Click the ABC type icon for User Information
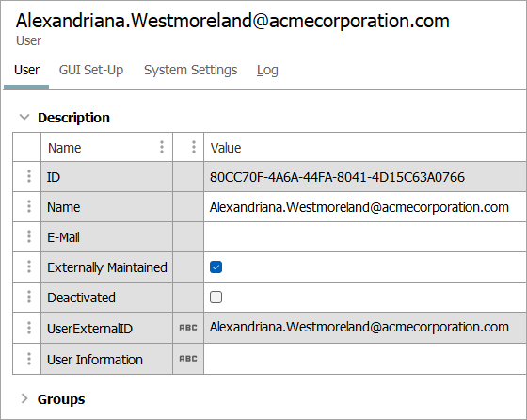The width and height of the screenshot is (527, 420). coord(188,359)
